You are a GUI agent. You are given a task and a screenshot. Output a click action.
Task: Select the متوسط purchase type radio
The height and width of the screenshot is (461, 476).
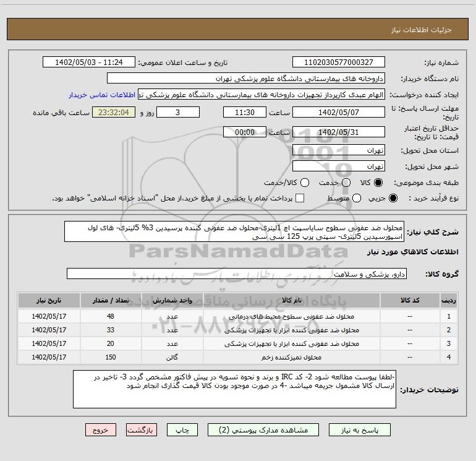coord(357,198)
